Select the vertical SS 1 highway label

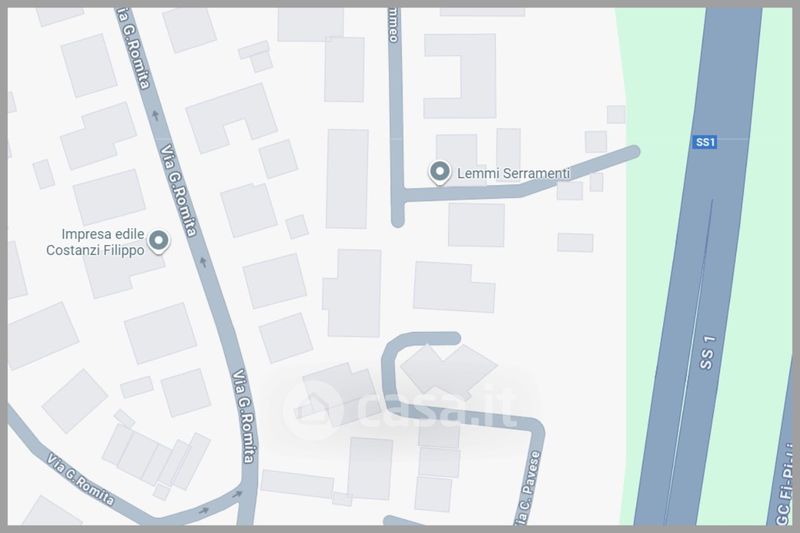[708, 352]
